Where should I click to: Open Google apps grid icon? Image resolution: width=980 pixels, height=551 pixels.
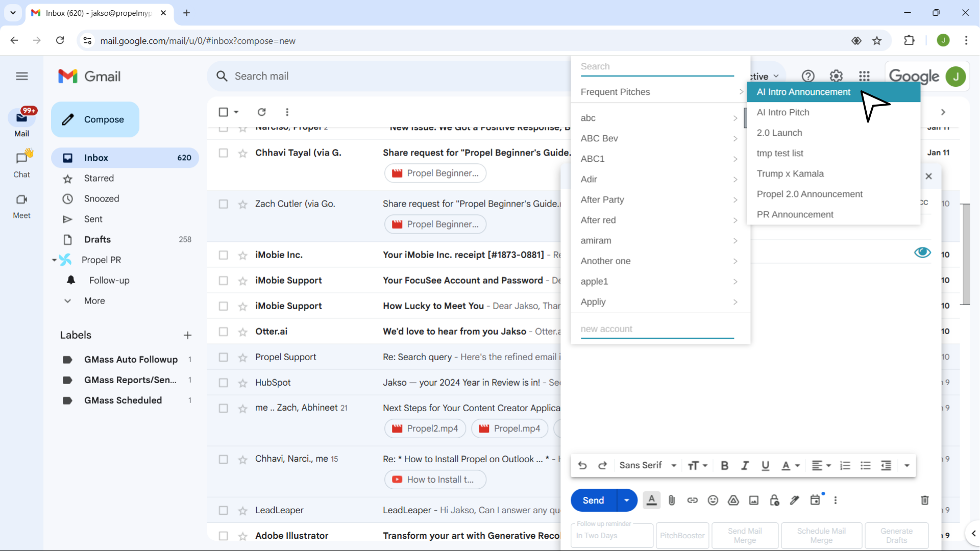pyautogui.click(x=864, y=77)
